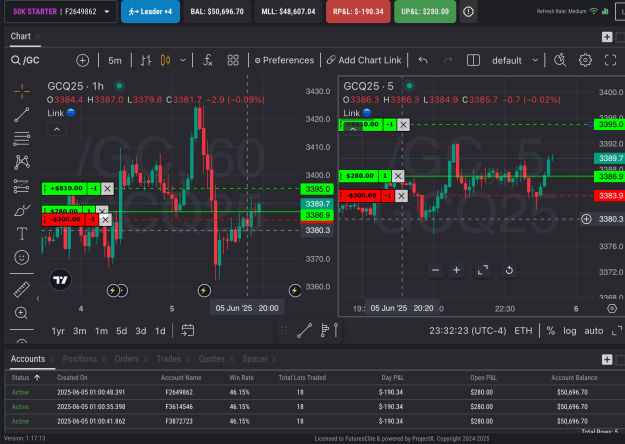The width and height of the screenshot is (625, 444).
Task: Set the range to 1yr
Action: [58, 331]
